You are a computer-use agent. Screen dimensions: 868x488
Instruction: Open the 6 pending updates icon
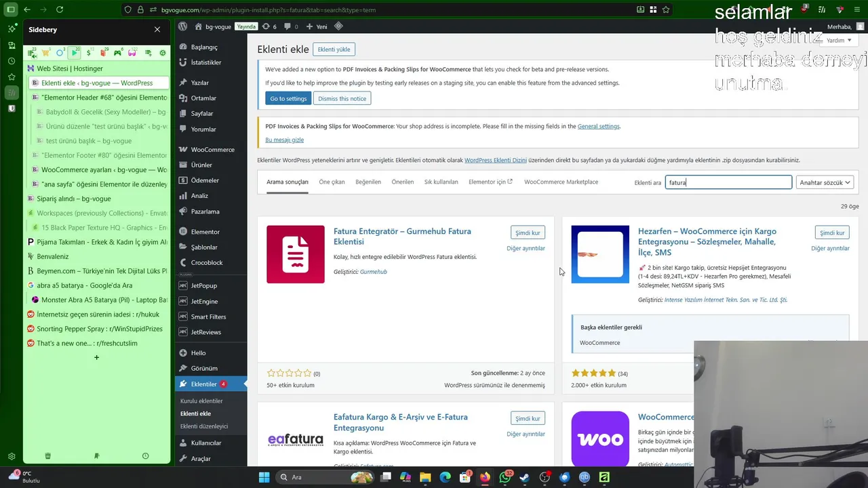[x=269, y=26]
